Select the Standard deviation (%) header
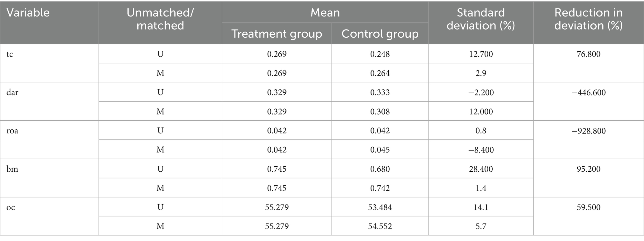 click(481, 19)
